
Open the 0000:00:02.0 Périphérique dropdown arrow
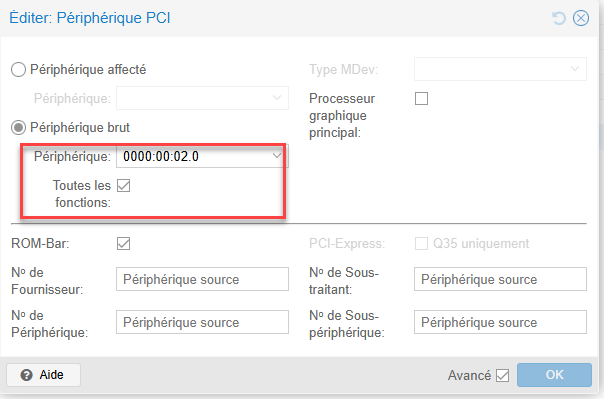[277, 156]
